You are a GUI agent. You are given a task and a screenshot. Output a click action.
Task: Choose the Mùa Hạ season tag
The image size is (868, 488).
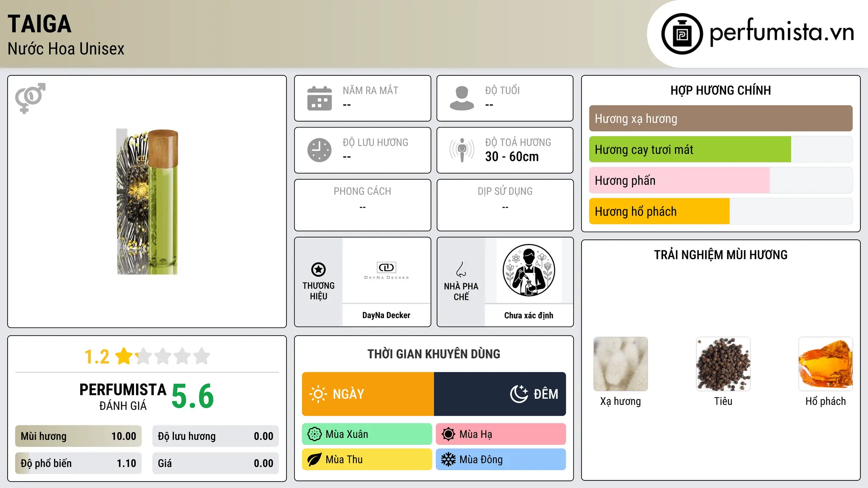pos(501,434)
